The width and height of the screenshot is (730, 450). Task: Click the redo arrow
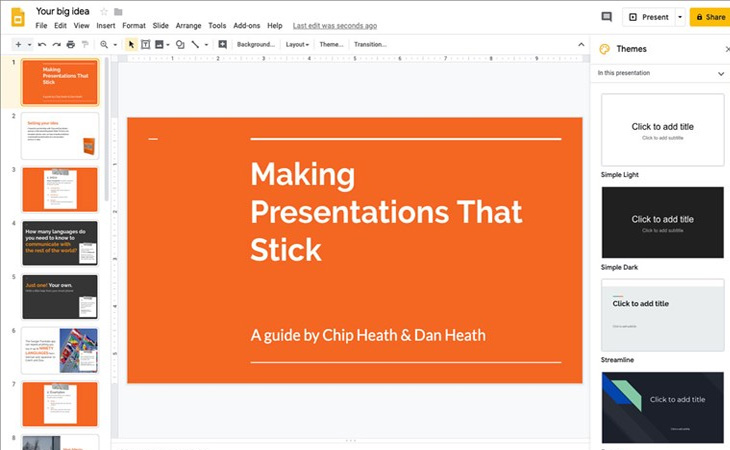pyautogui.click(x=56, y=45)
